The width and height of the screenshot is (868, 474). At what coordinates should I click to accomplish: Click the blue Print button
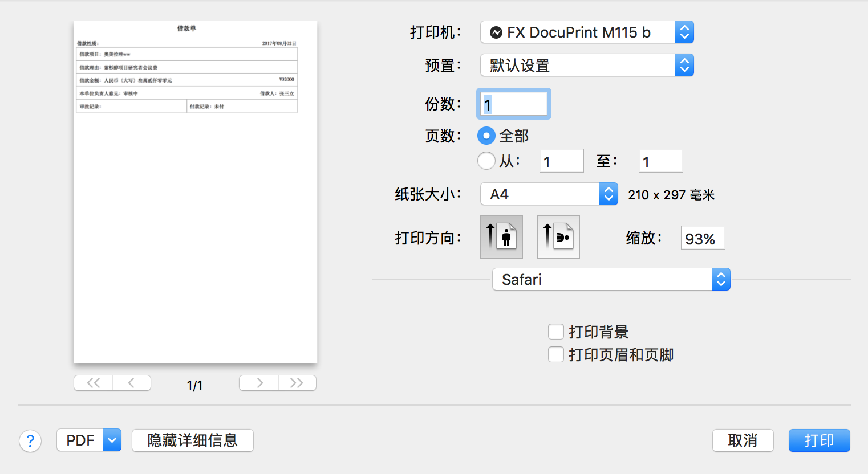[820, 440]
